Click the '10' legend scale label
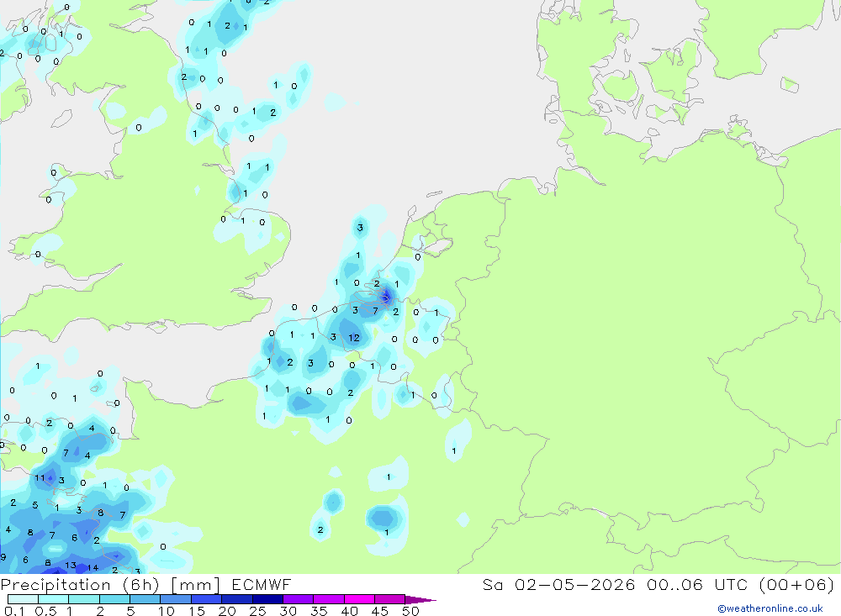Screen dimensions: 841x616 pos(167,611)
